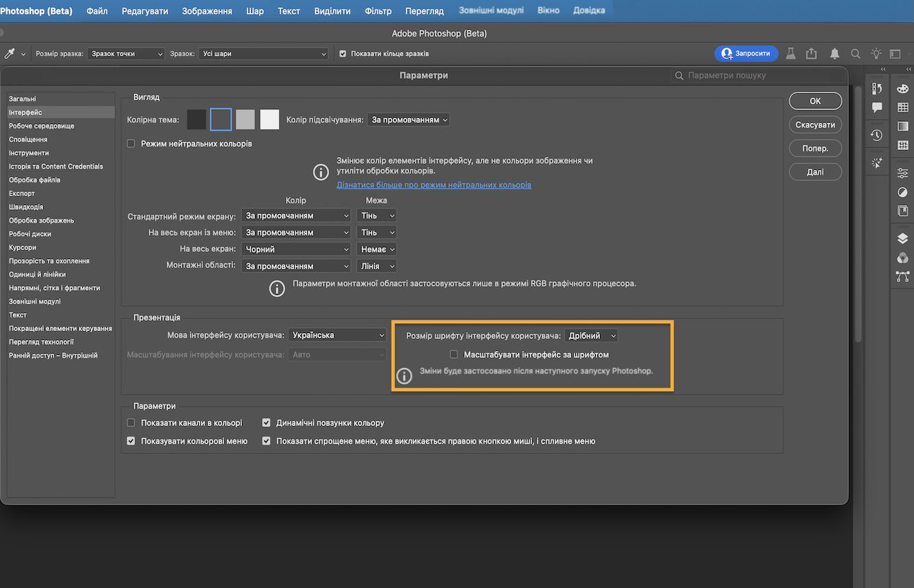The image size is (914, 588).
Task: Enable Масштабувати інтерфейс за шрифтом
Action: [x=453, y=354]
